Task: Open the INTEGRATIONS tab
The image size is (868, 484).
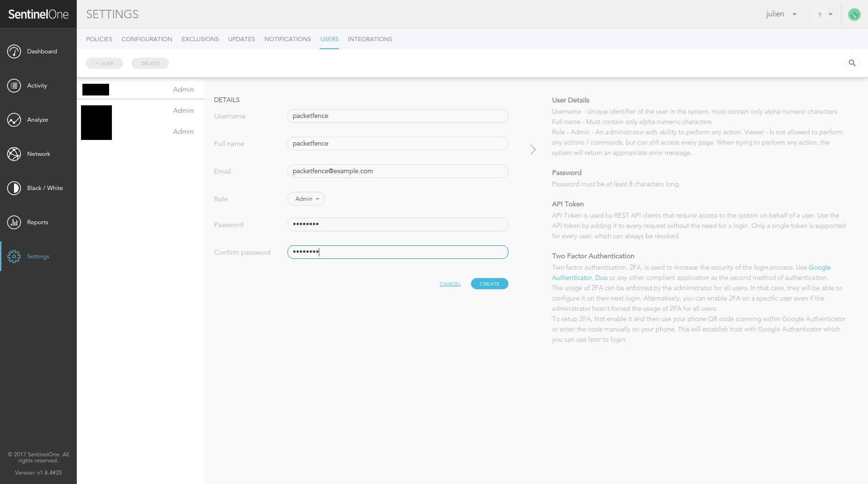Action: [370, 39]
